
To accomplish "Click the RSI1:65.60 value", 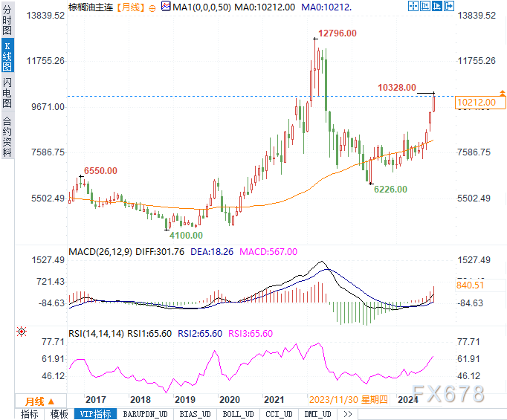I will 149,333.
